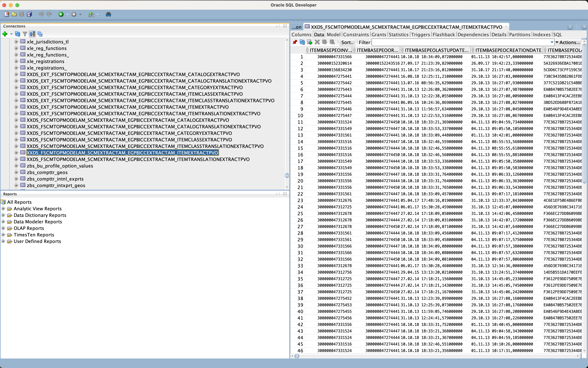Click the binoculars Find DB Object icon
The height and width of the screenshot is (368, 588).
108,14
